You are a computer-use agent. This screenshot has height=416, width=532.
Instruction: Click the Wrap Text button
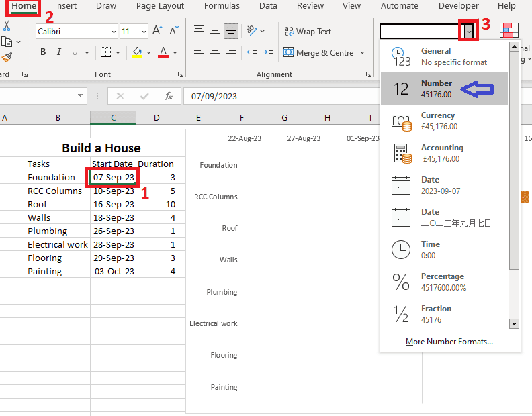click(308, 31)
